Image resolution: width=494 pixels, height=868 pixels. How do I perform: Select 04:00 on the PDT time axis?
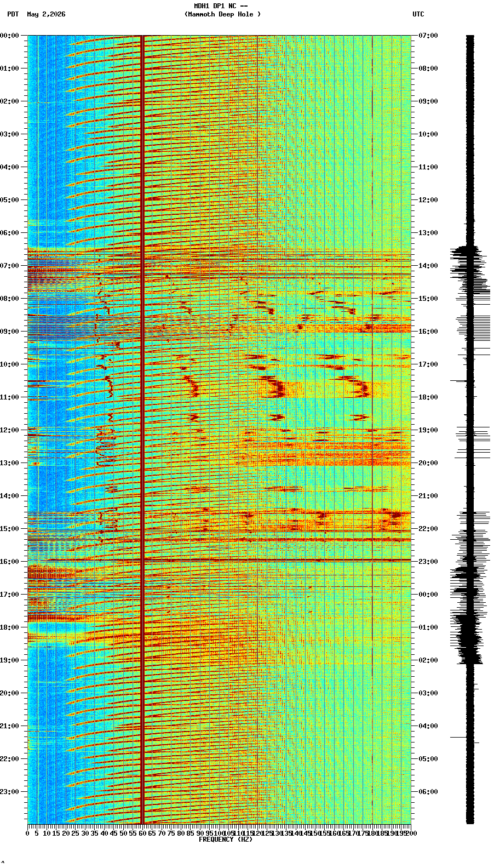click(10, 167)
